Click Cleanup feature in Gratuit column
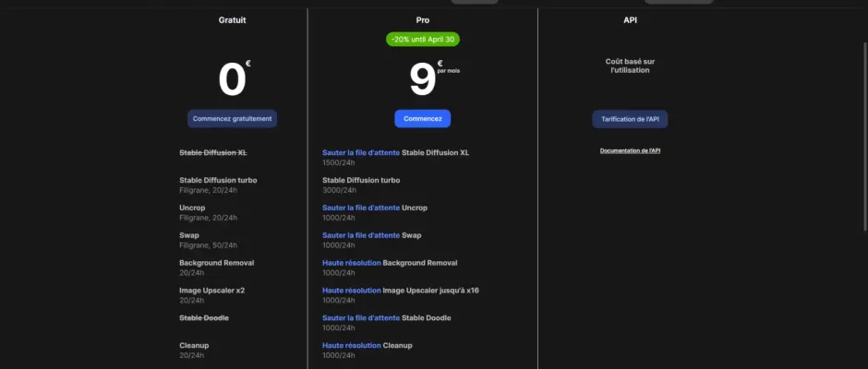 194,345
